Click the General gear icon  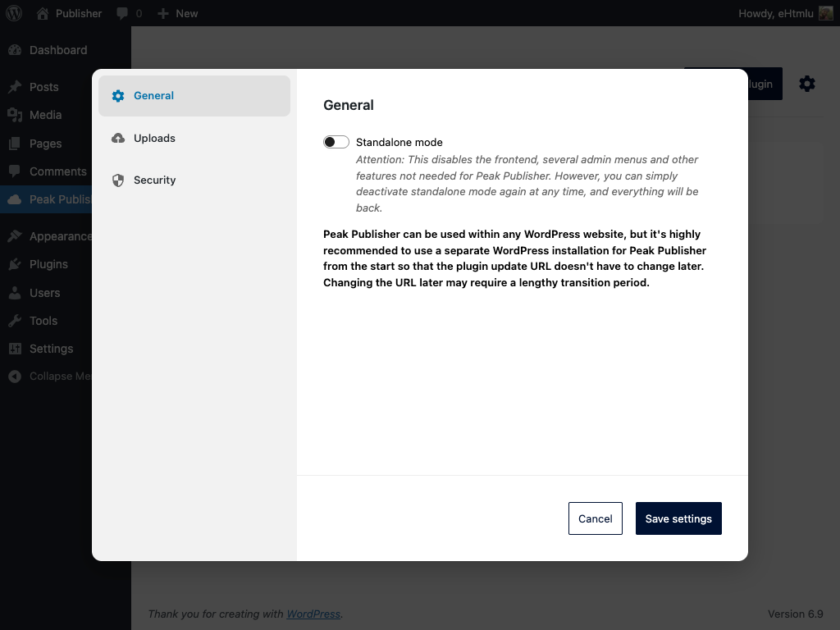[118, 96]
